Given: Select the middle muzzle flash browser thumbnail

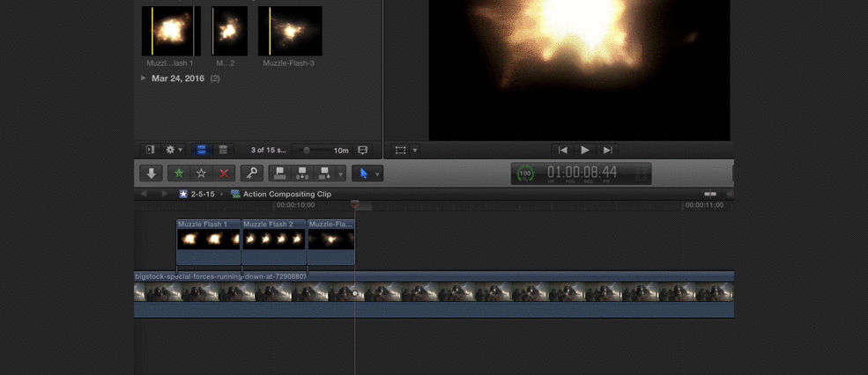Looking at the screenshot, I should tap(229, 31).
